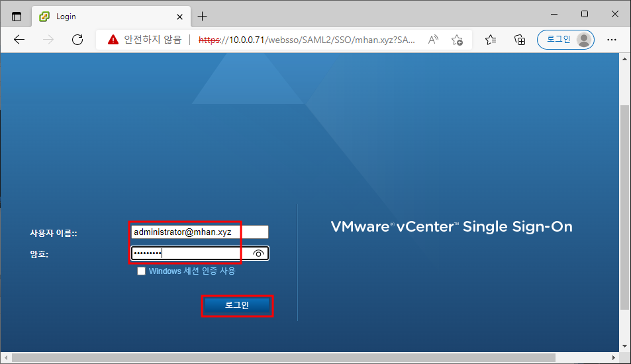This screenshot has height=364, width=631.
Task: Close the Login tab
Action: point(179,17)
